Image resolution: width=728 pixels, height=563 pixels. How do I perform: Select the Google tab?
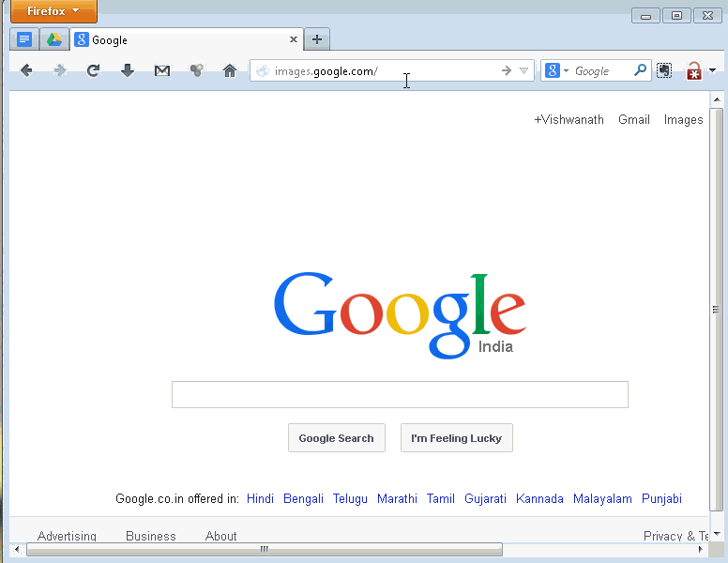coord(186,40)
